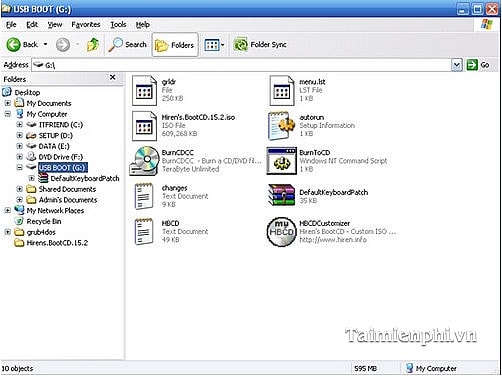Select the grldr file icon

[144, 91]
